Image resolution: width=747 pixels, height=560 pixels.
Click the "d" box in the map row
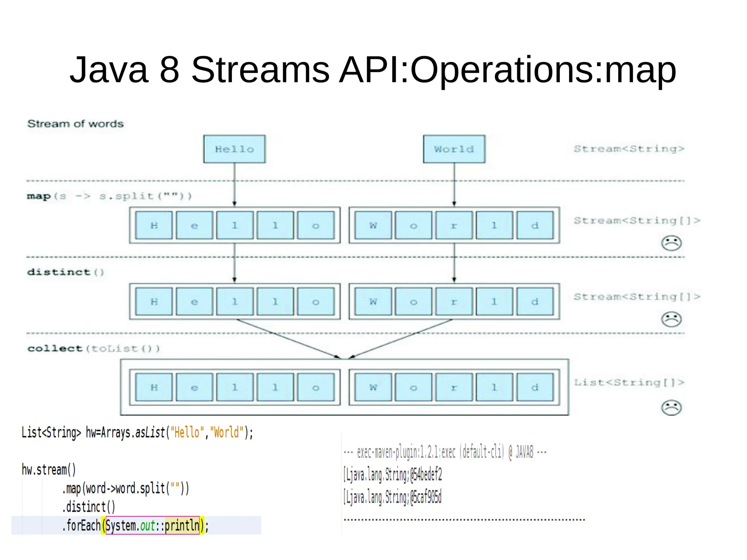535,225
